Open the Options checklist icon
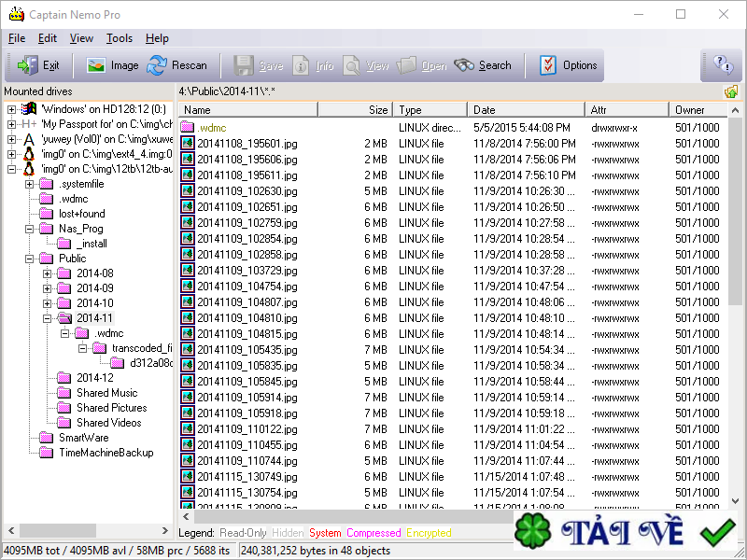 [x=548, y=65]
